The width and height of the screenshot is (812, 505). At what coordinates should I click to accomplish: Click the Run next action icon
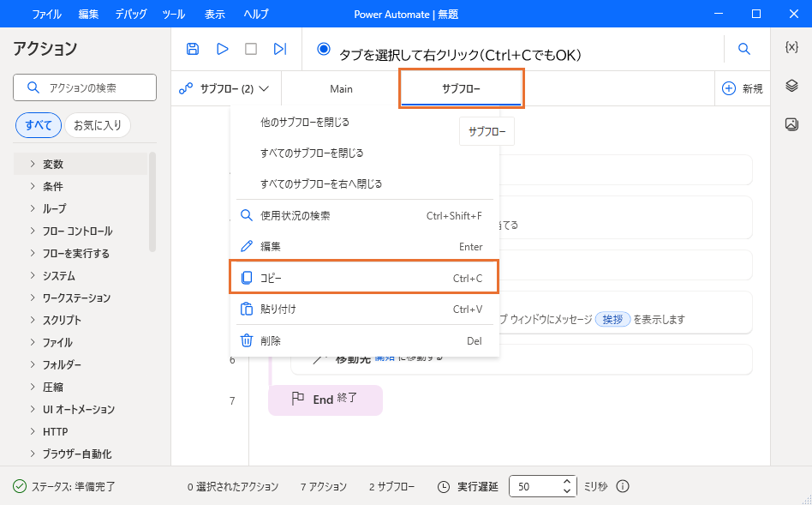point(280,49)
